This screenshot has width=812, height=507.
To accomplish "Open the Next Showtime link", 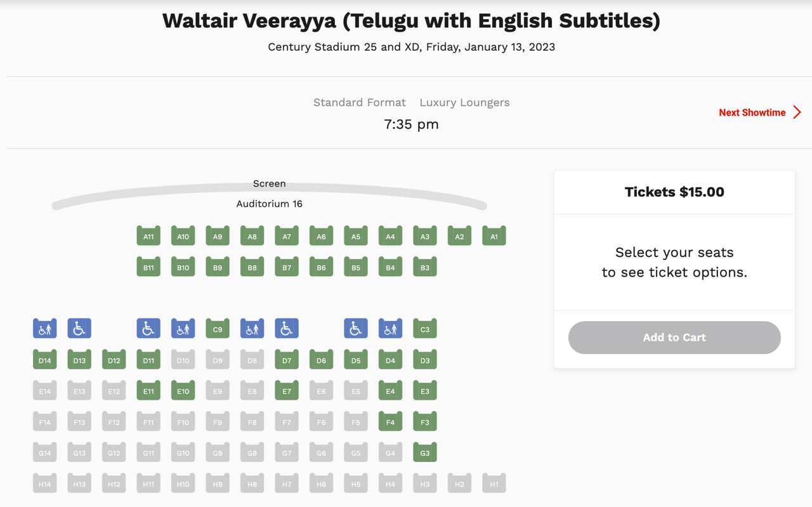I will pos(752,112).
